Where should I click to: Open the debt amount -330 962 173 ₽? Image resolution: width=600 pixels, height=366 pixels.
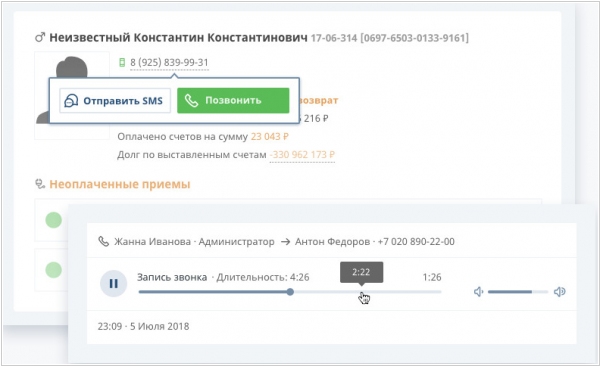[302, 155]
